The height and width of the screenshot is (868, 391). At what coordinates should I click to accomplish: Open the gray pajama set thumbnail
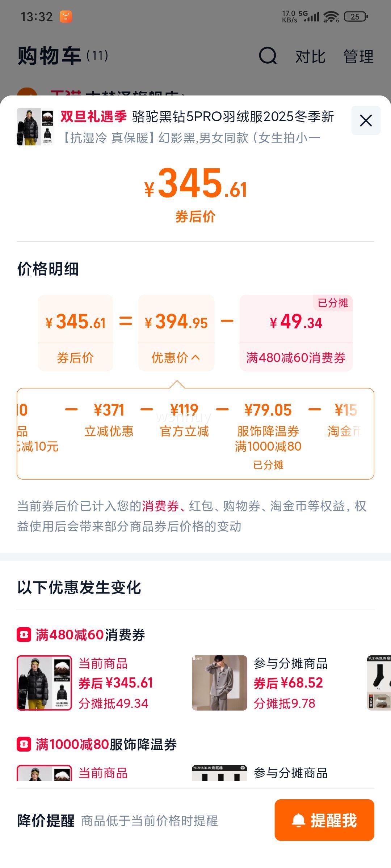(x=219, y=683)
